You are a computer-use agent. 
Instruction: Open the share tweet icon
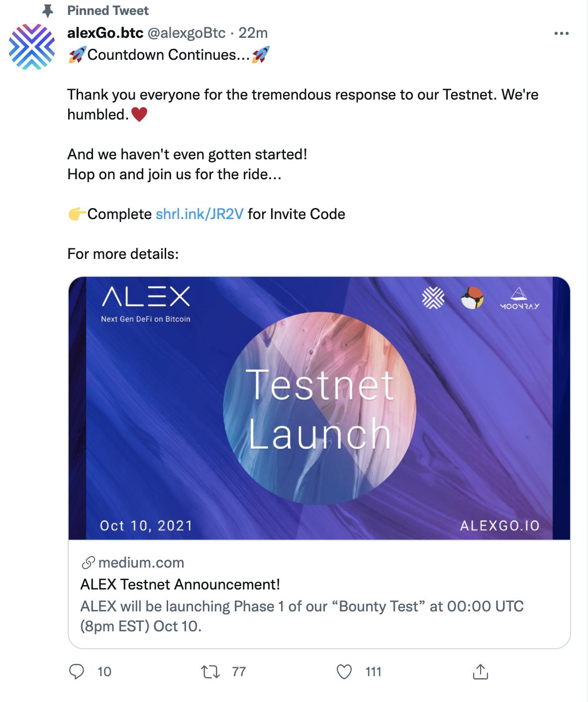tap(481, 672)
